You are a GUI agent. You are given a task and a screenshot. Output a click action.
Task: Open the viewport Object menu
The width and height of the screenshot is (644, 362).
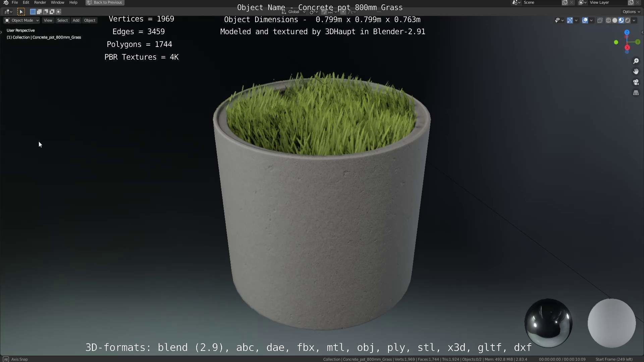[90, 20]
